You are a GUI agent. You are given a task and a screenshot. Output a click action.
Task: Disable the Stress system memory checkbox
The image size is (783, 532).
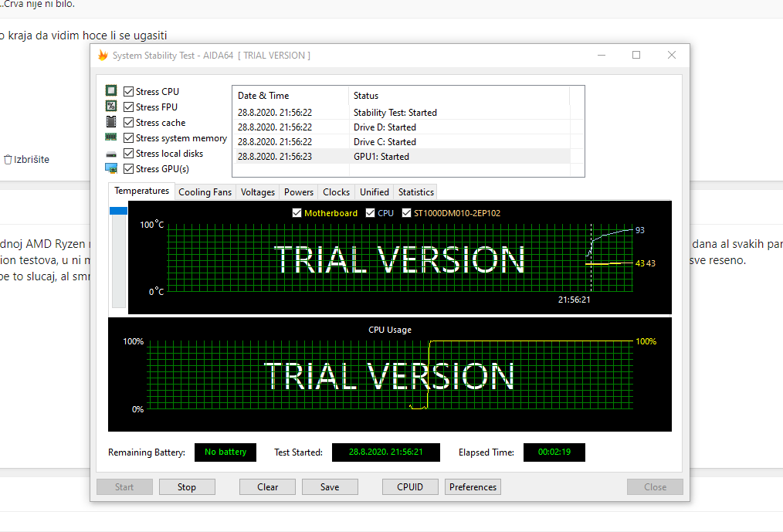[129, 138]
